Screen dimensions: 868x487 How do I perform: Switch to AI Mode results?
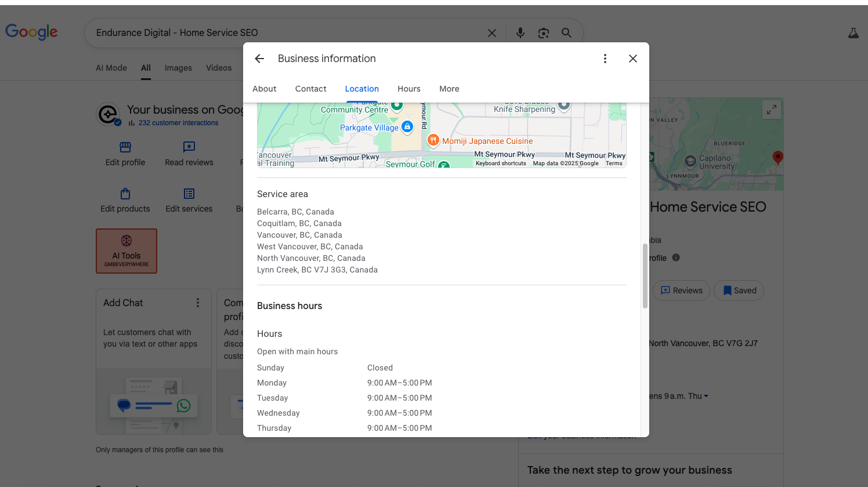[x=111, y=68]
